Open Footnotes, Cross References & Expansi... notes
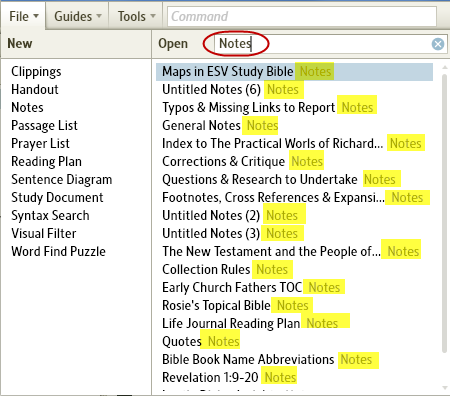 pyautogui.click(x=294, y=198)
